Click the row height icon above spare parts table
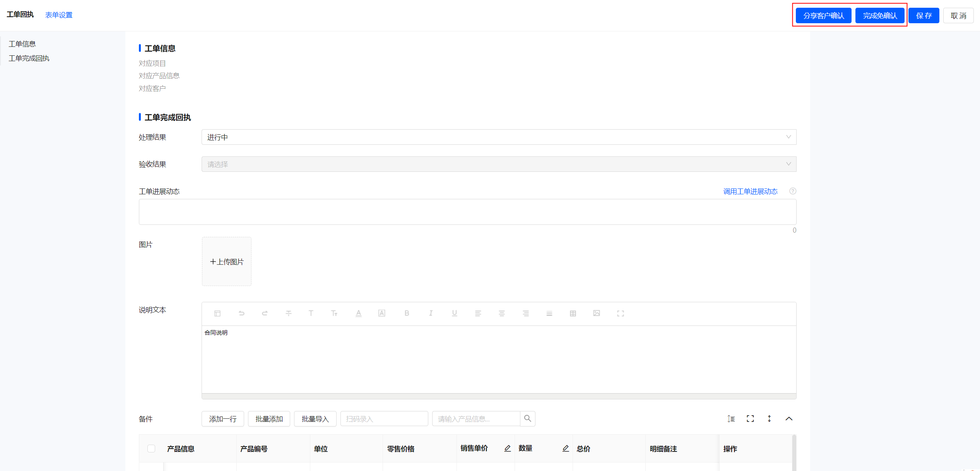The height and width of the screenshot is (471, 980). point(731,419)
